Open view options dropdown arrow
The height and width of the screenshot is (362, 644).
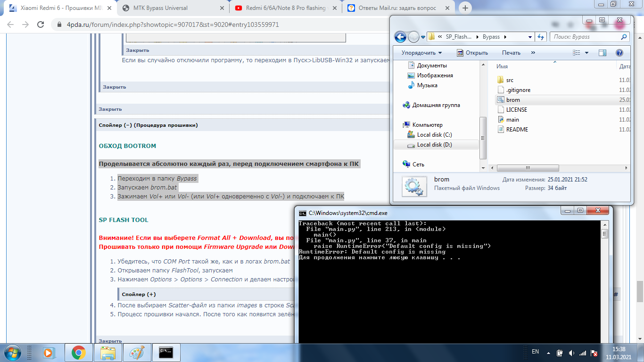point(586,53)
